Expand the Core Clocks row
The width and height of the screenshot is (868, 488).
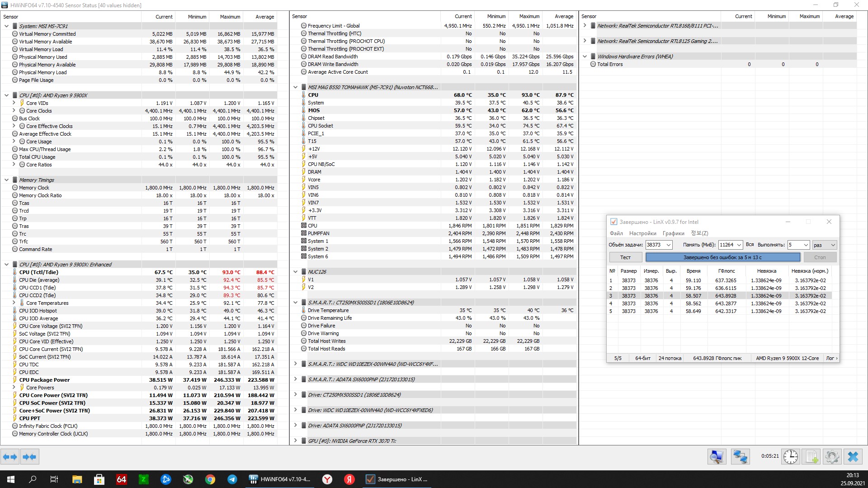(14, 111)
